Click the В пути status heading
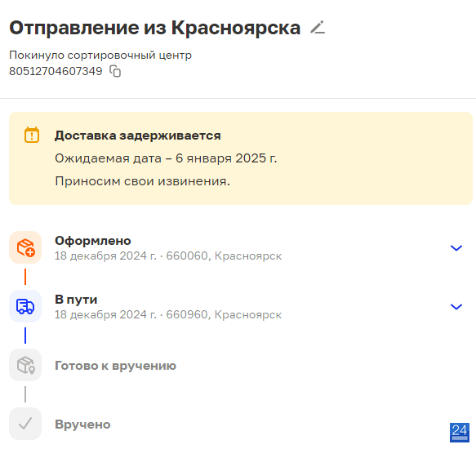The width and height of the screenshot is (476, 449). tap(76, 300)
